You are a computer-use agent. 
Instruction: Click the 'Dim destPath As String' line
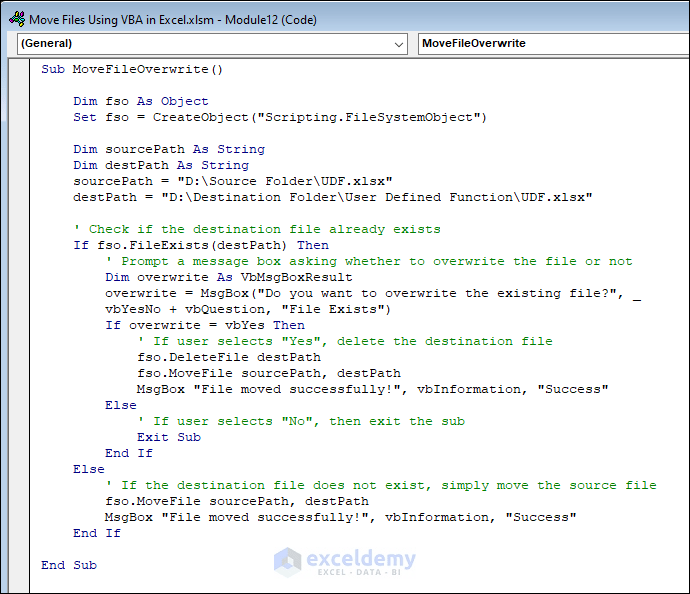coord(161,165)
